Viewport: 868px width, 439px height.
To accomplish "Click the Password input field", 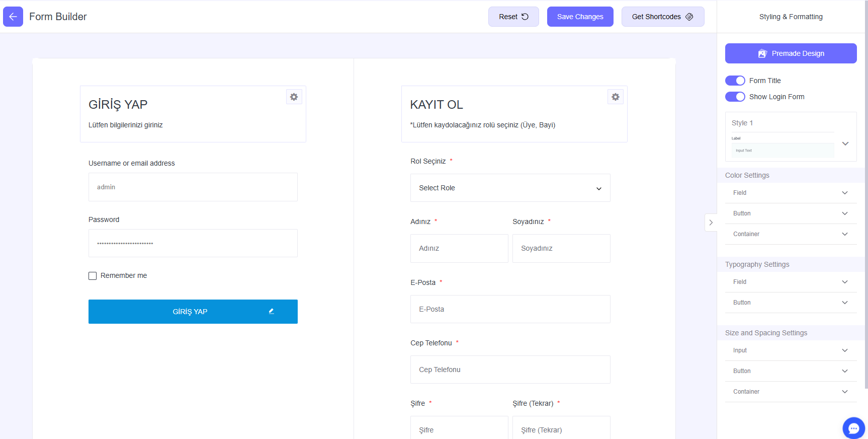I will point(193,243).
